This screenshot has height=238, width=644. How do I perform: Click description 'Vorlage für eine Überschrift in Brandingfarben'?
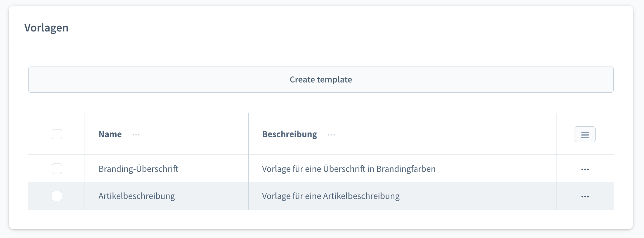348,169
